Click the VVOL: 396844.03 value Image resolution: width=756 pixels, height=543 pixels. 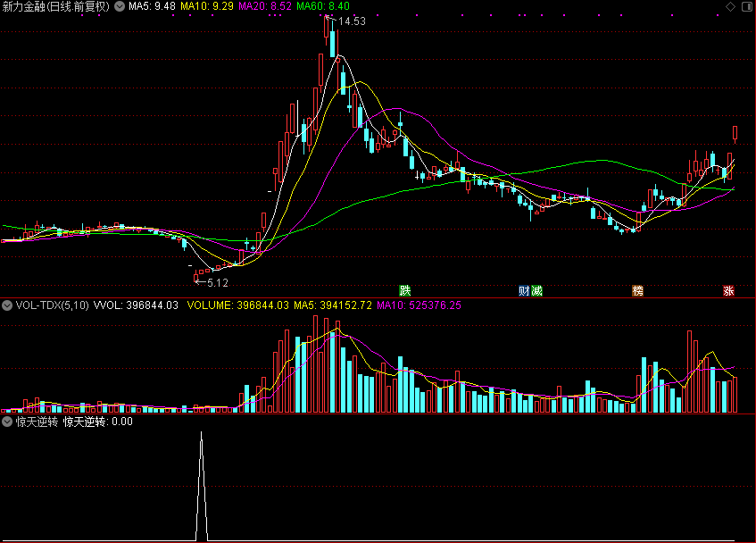136,305
